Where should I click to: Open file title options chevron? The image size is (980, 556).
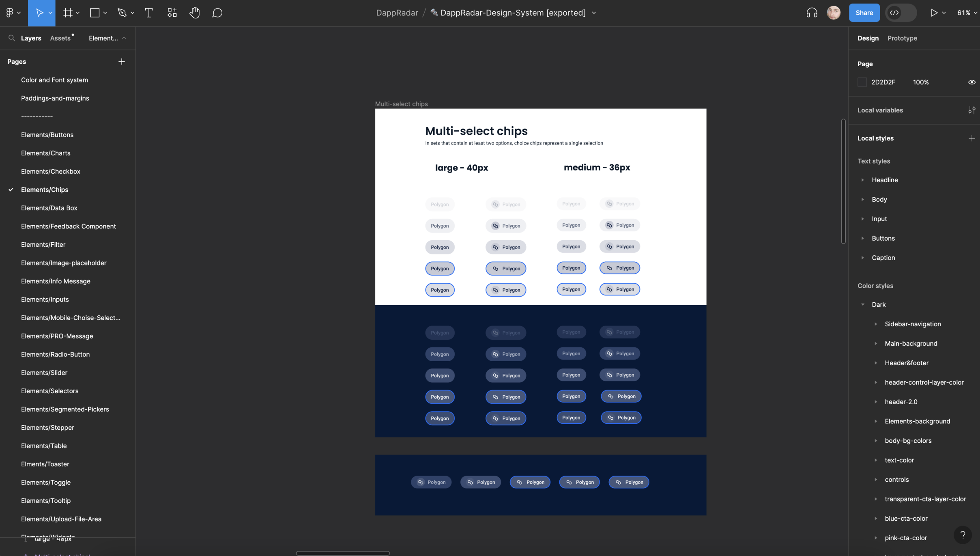click(594, 13)
